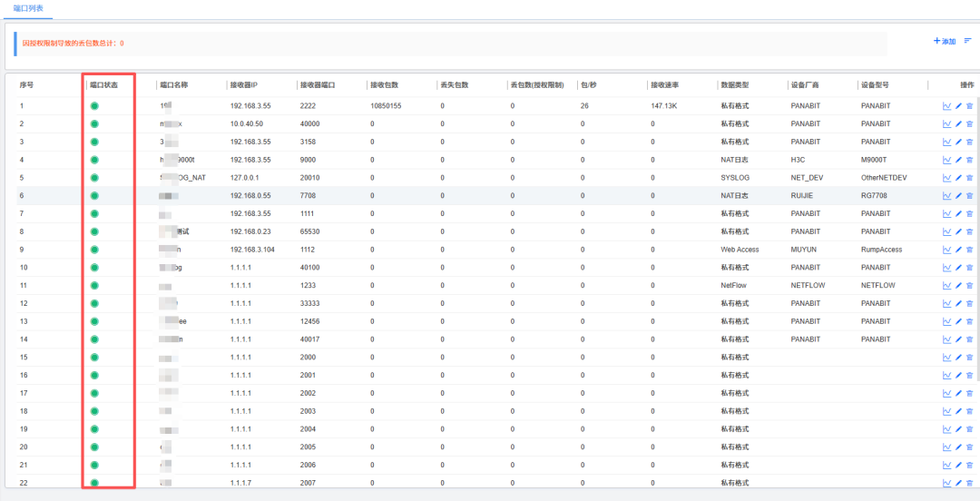The width and height of the screenshot is (980, 501).
Task: Click the 端口名称 column header
Action: pos(173,85)
